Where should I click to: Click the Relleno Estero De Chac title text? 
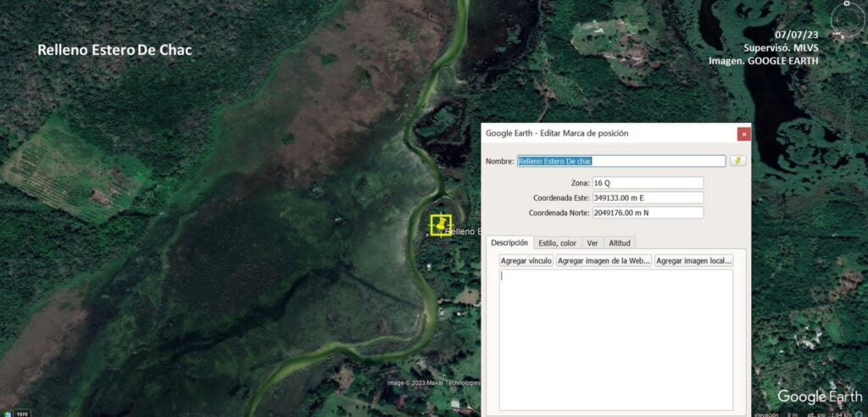coord(114,50)
